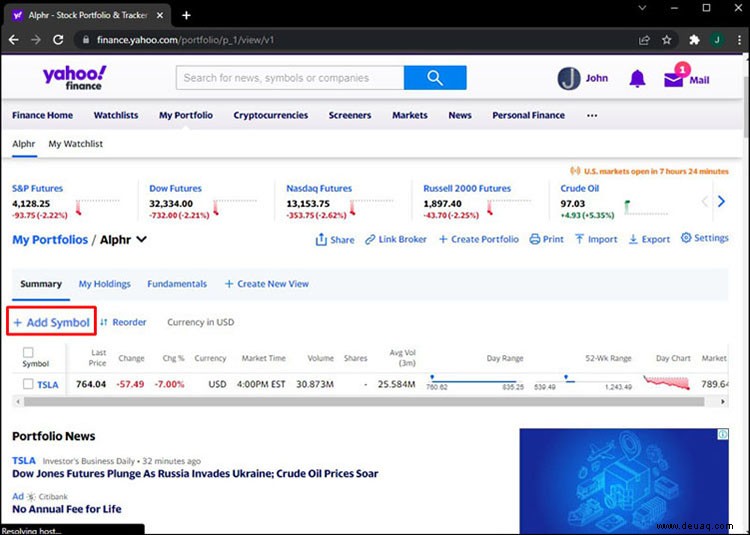Open Screeners menu
The image size is (750, 535).
[350, 115]
